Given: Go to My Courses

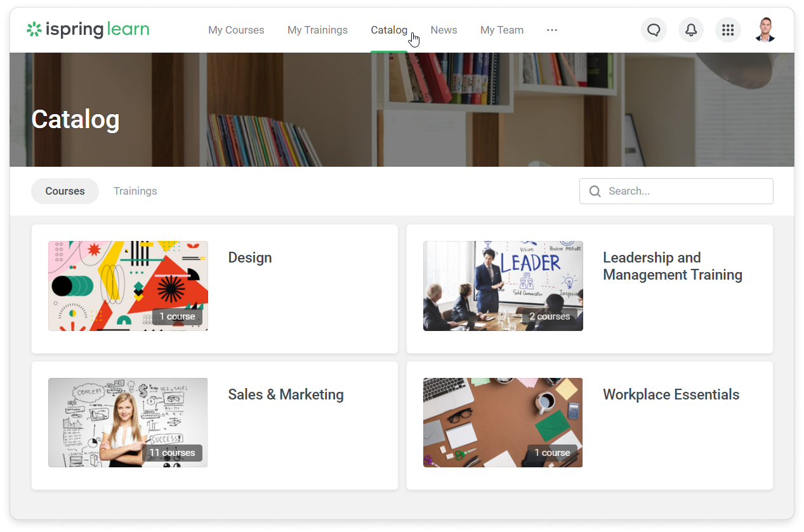Looking at the screenshot, I should coord(236,30).
